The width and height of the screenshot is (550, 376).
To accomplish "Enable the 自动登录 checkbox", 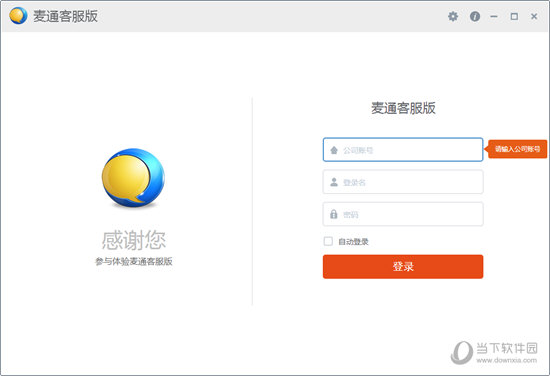I will coord(328,241).
